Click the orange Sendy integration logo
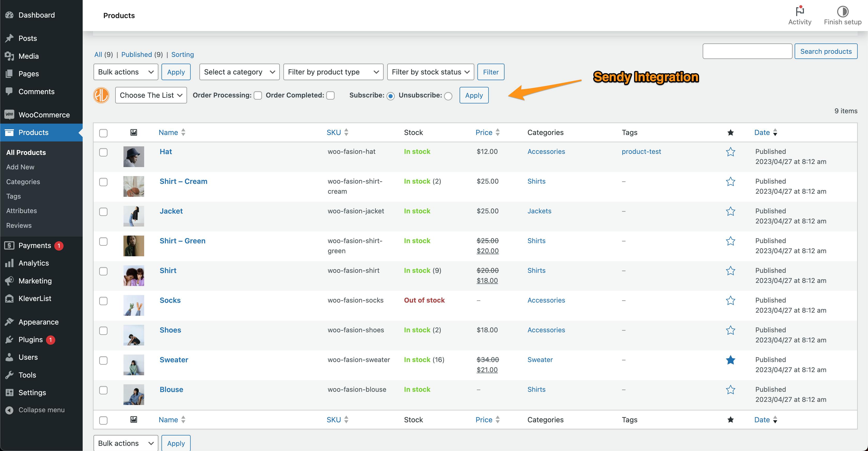This screenshot has width=868, height=451. coord(101,95)
